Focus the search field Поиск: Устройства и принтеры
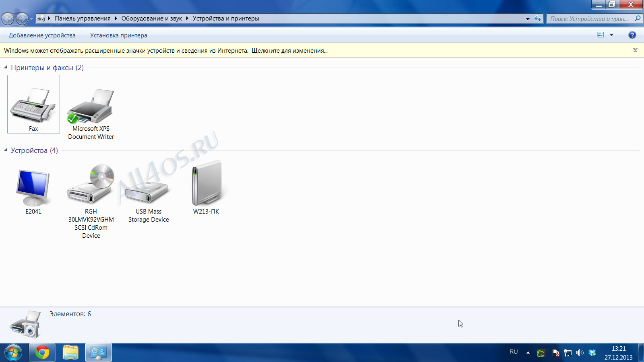The height and width of the screenshot is (362, 644). (x=589, y=19)
